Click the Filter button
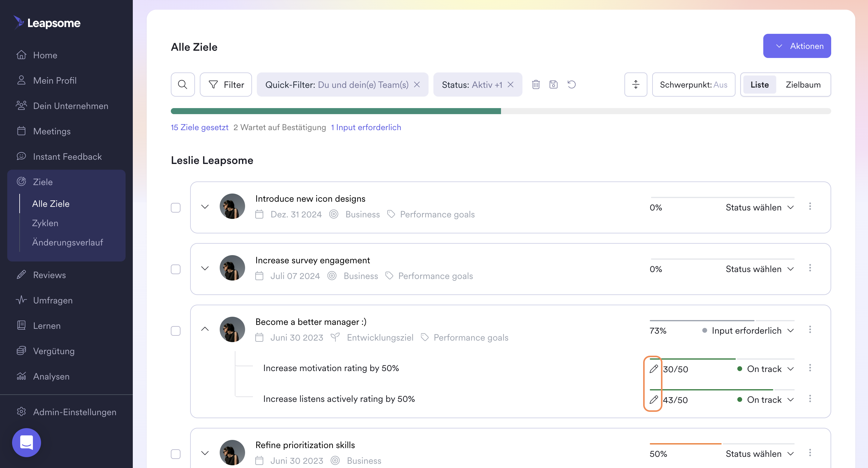868x468 pixels. tap(226, 85)
